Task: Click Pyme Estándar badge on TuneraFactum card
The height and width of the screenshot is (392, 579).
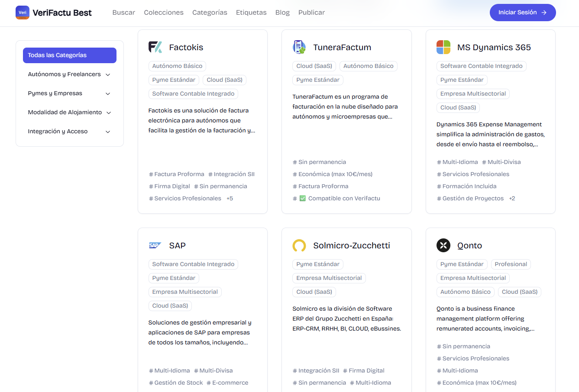Action: pyautogui.click(x=318, y=80)
